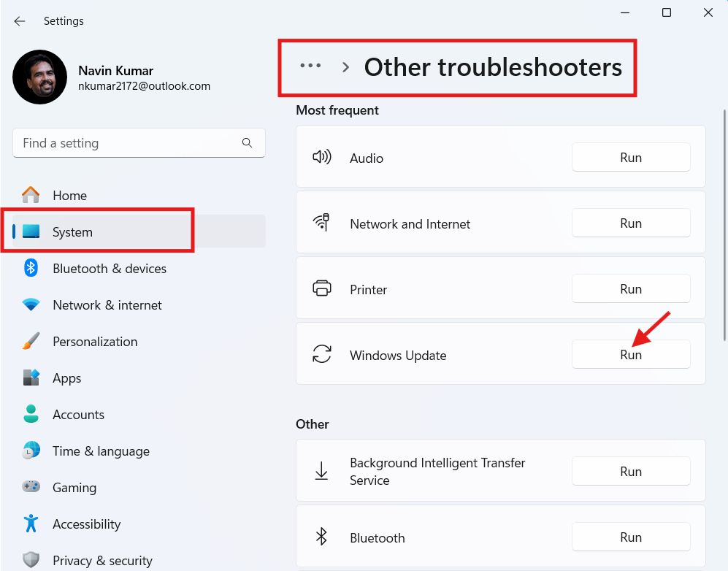The image size is (728, 571).
Task: Click the Gaming controller icon
Action: pos(31,487)
